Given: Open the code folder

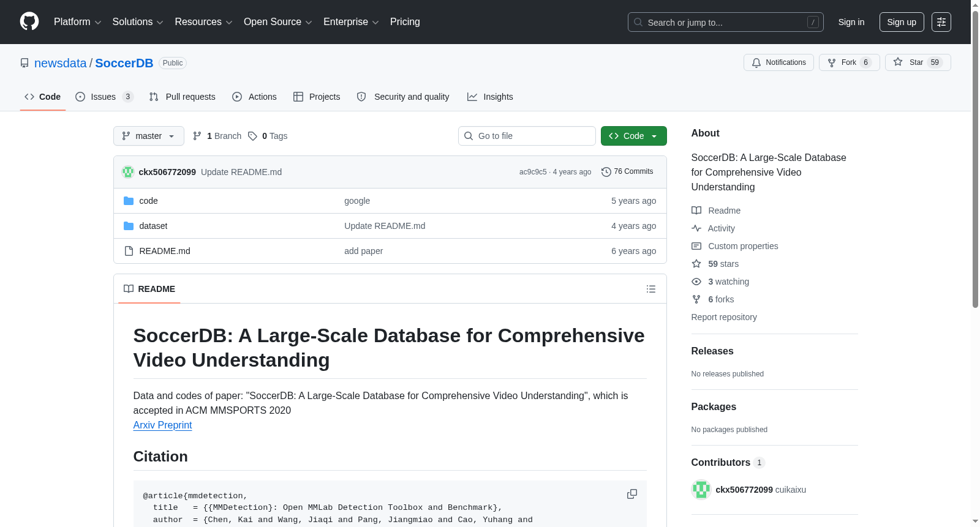Looking at the screenshot, I should (148, 201).
